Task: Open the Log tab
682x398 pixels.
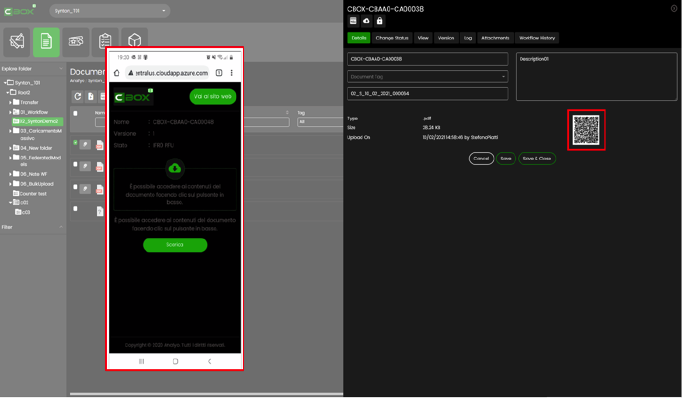Action: [468, 38]
